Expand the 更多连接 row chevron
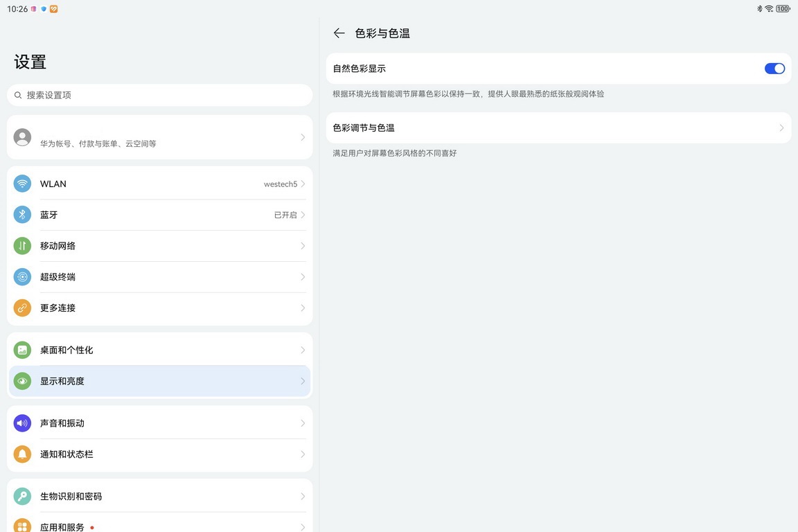798x532 pixels. 303,308
